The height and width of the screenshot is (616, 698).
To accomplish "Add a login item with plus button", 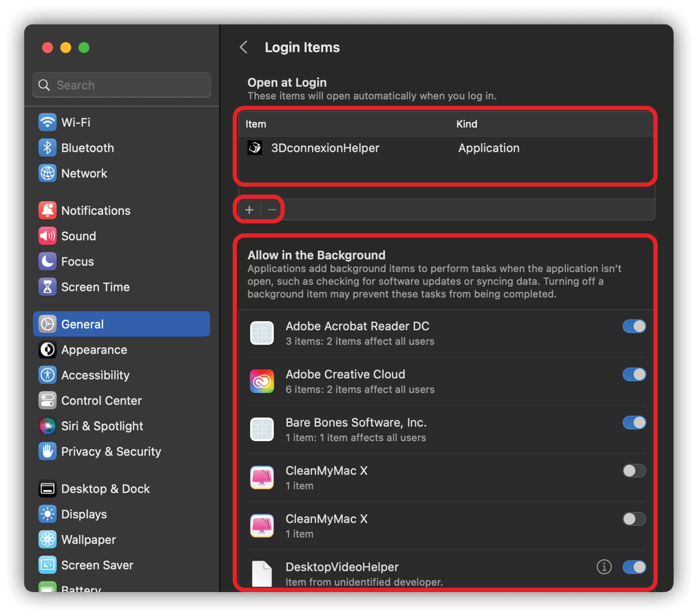I will click(249, 209).
